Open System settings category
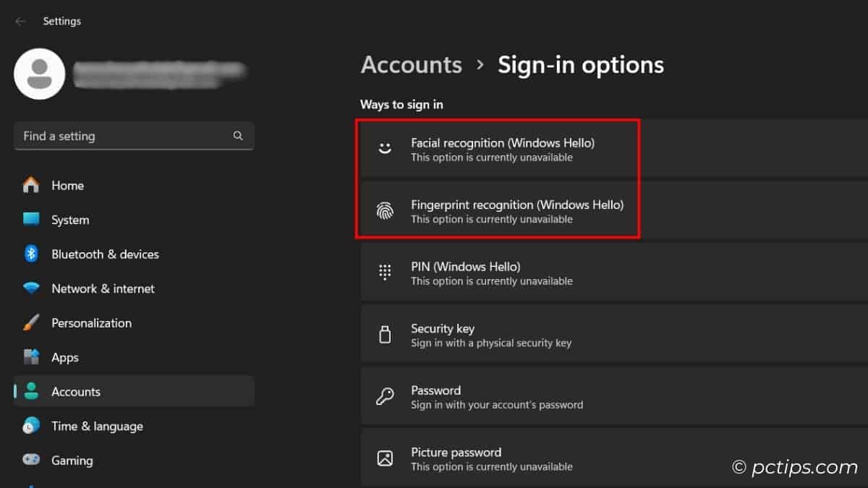Screen dimensions: 868x488 70,220
